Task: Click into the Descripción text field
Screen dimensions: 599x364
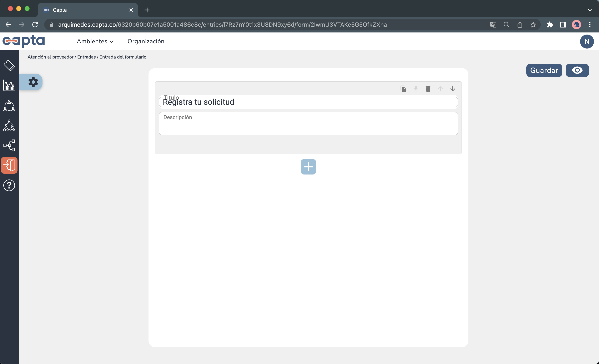Action: point(308,124)
